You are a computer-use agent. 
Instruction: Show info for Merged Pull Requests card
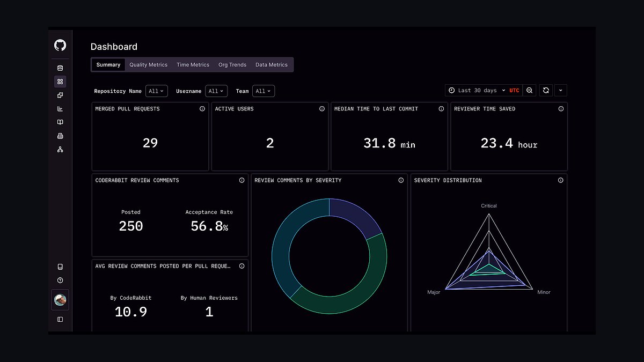[202, 109]
